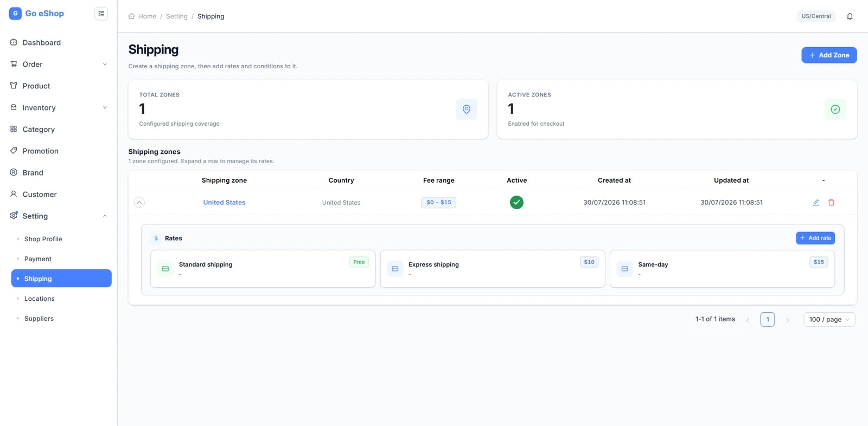Click the '1-1 of 1 items' pagination text
The height and width of the screenshot is (426, 868).
point(715,319)
